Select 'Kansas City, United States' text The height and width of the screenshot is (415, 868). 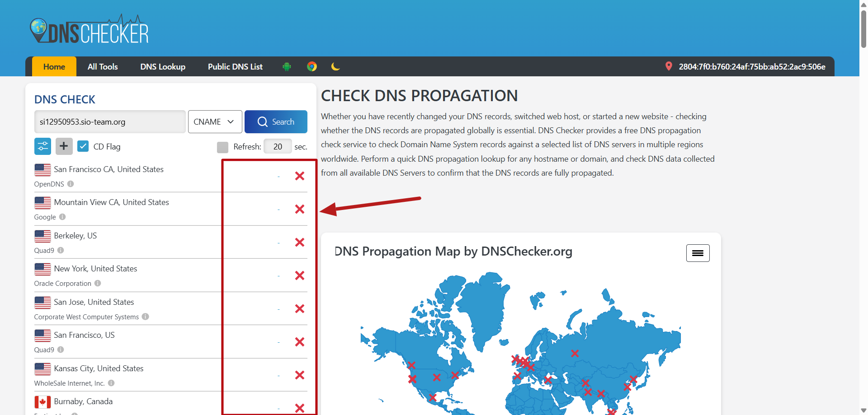tap(99, 368)
